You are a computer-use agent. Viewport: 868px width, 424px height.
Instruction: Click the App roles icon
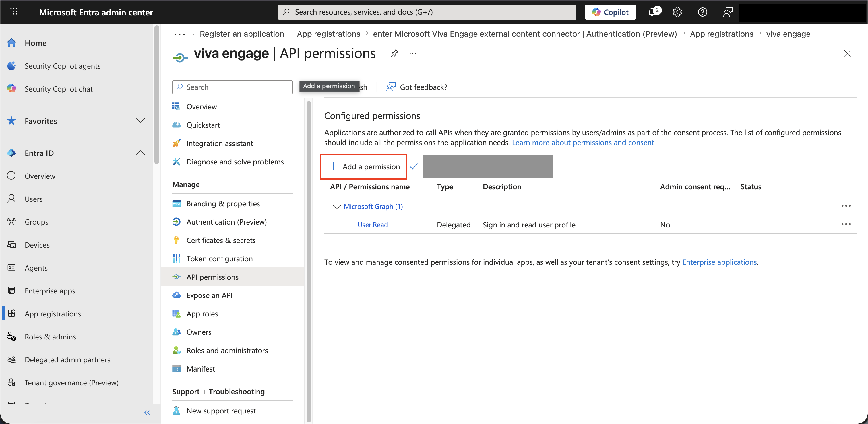click(x=176, y=314)
